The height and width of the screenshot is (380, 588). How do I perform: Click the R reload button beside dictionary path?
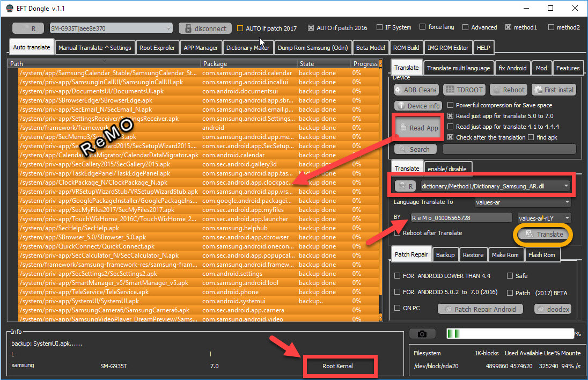[406, 186]
